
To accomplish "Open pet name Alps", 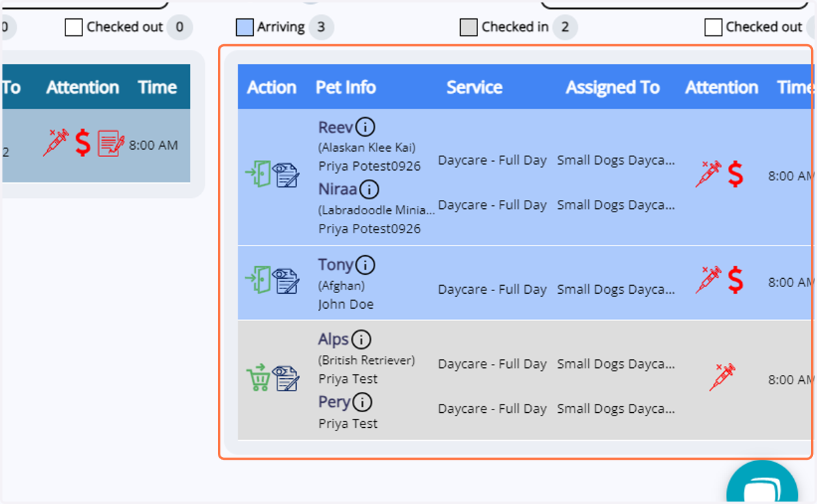I will pyautogui.click(x=334, y=339).
